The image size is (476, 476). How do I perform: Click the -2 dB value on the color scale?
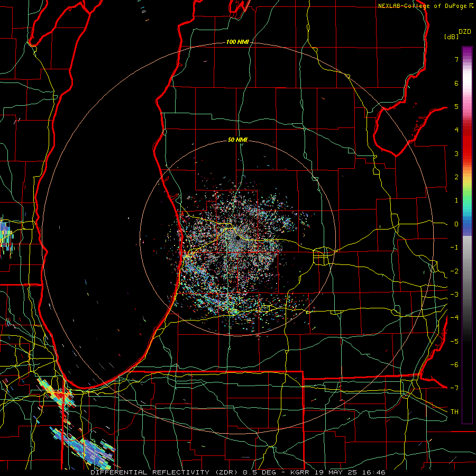[x=454, y=271]
